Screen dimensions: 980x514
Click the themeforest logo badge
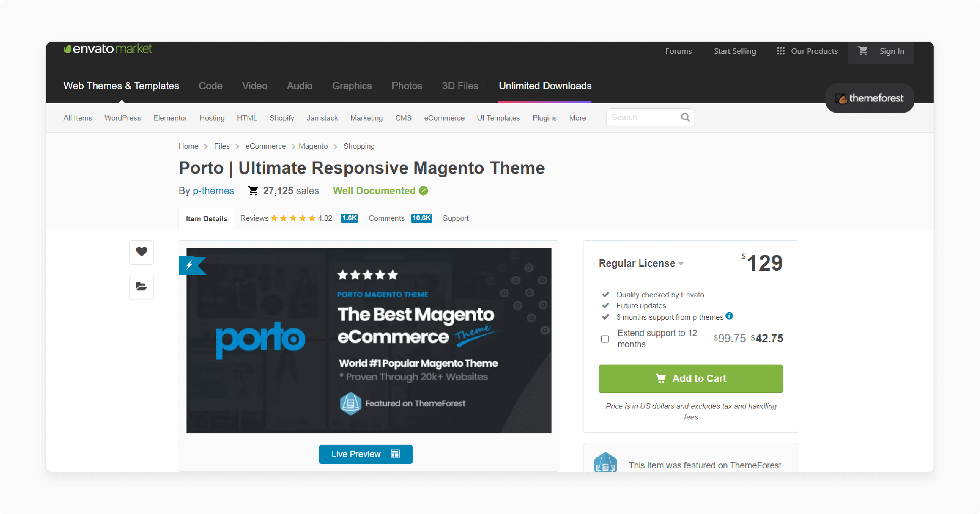click(870, 98)
